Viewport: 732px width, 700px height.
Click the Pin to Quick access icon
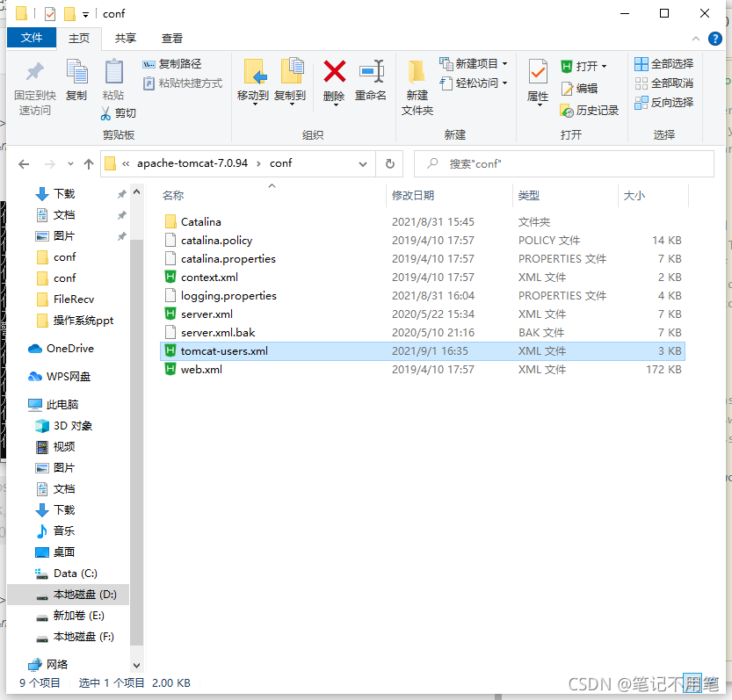coord(34,72)
